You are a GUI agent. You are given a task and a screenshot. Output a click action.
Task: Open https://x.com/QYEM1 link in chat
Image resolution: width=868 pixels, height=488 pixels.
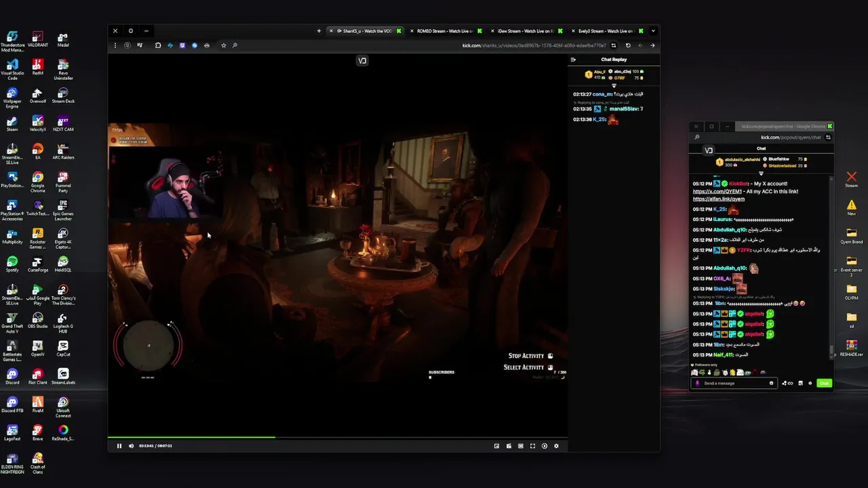[x=717, y=191]
